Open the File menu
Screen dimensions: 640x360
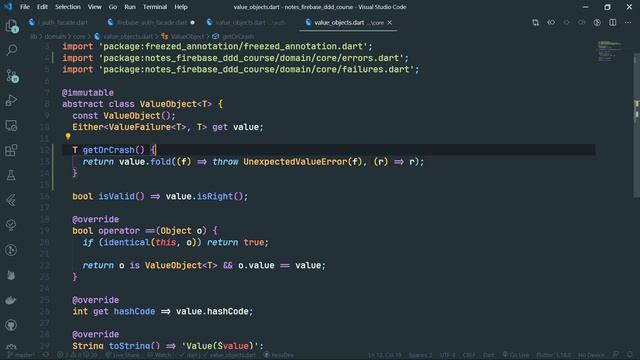24,7
